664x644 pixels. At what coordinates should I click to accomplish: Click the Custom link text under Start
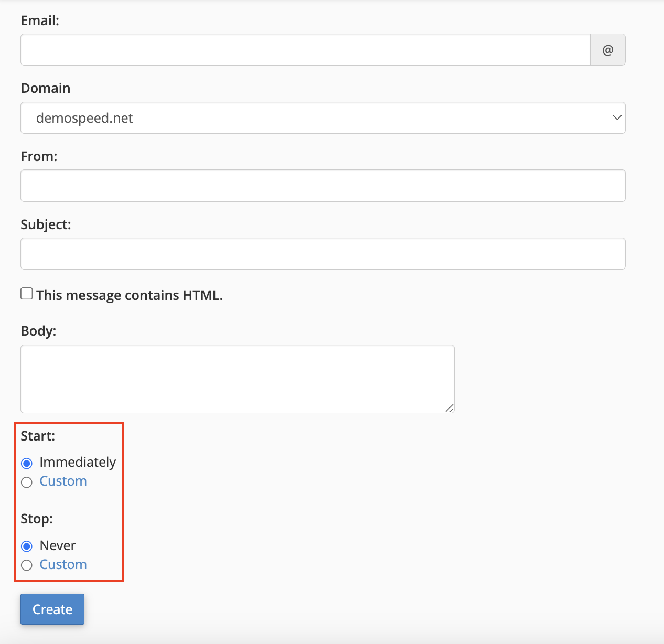[63, 481]
